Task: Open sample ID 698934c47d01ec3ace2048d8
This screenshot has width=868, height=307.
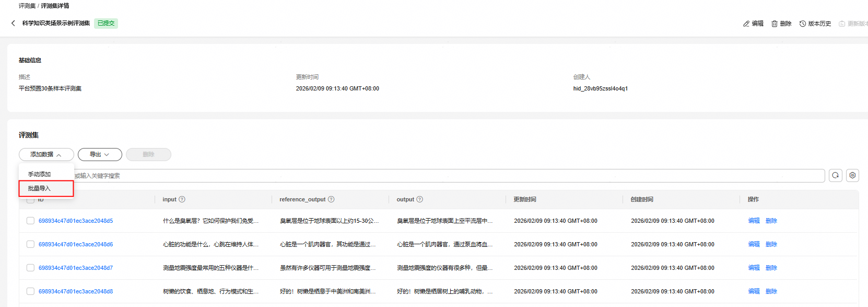Action: (x=76, y=291)
